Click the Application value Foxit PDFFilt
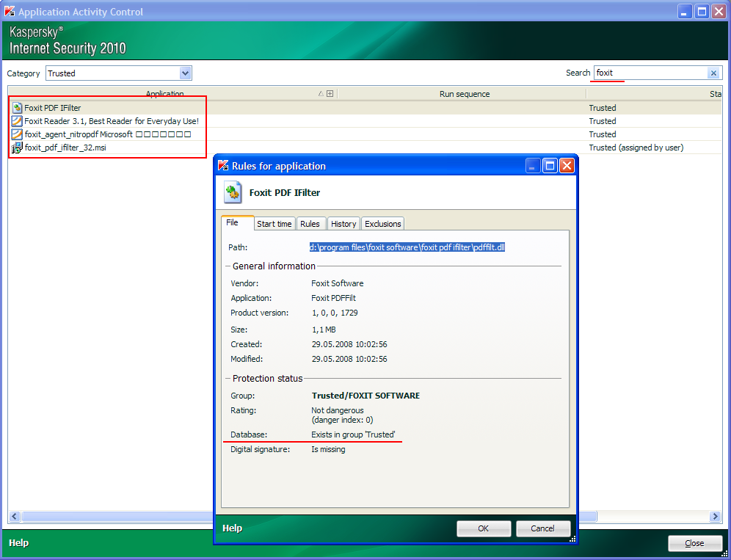731x560 pixels. [x=333, y=298]
